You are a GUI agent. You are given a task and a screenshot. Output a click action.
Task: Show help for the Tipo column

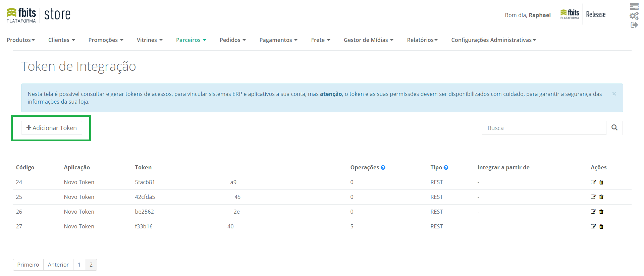(446, 167)
